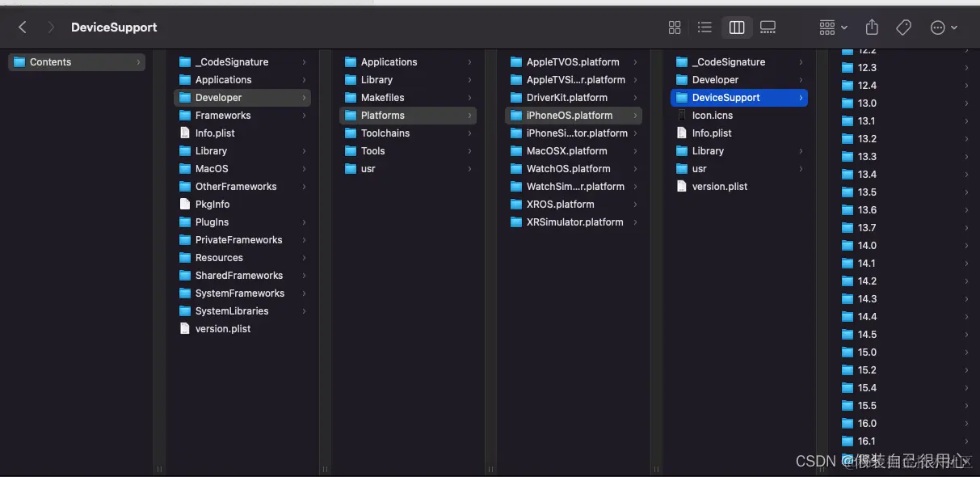Select the Applications folder in third column
Image resolution: width=980 pixels, height=477 pixels.
point(408,62)
